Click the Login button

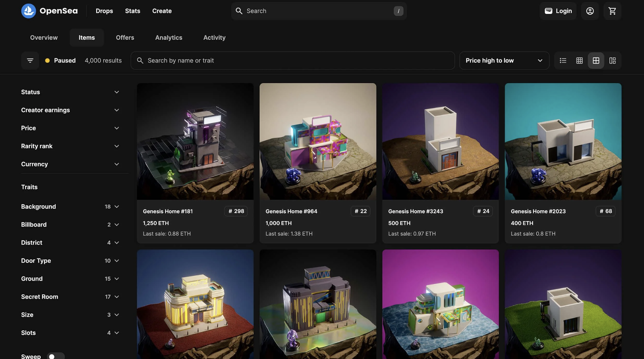pos(558,11)
